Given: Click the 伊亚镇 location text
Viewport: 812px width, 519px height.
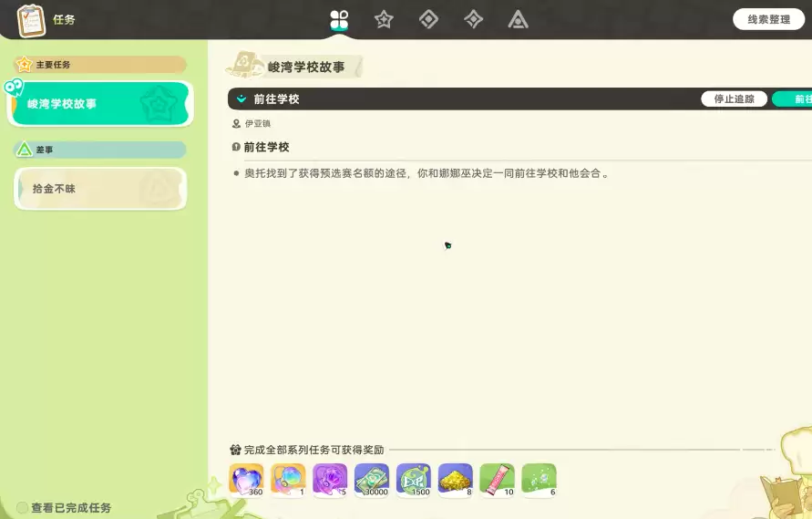Looking at the screenshot, I should (257, 123).
